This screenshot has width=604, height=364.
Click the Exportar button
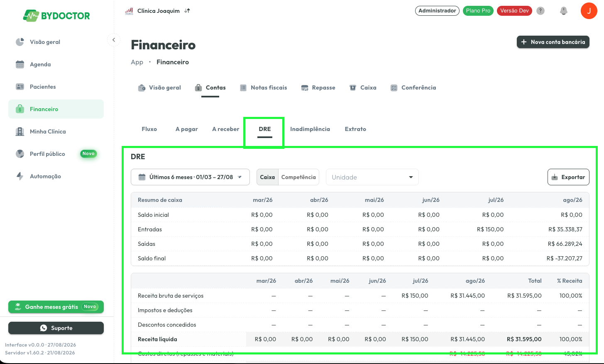(x=568, y=177)
